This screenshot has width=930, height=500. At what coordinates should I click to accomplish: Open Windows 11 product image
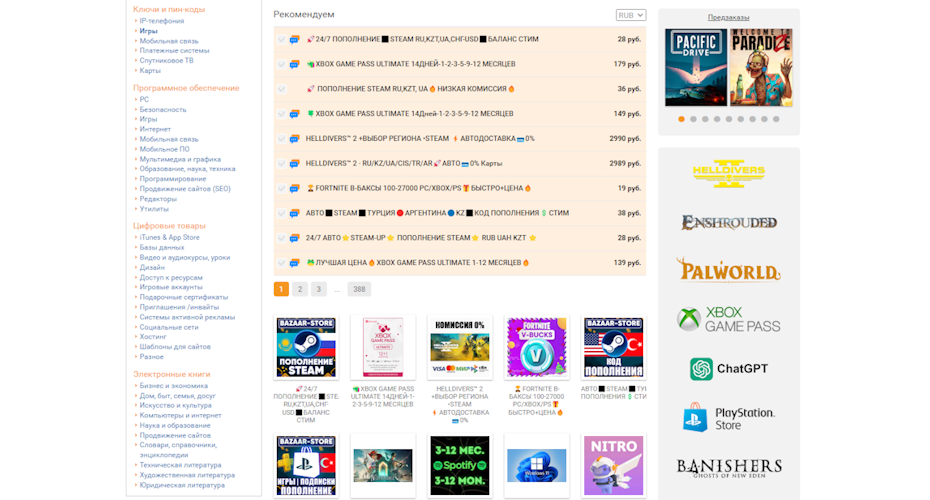point(537,466)
